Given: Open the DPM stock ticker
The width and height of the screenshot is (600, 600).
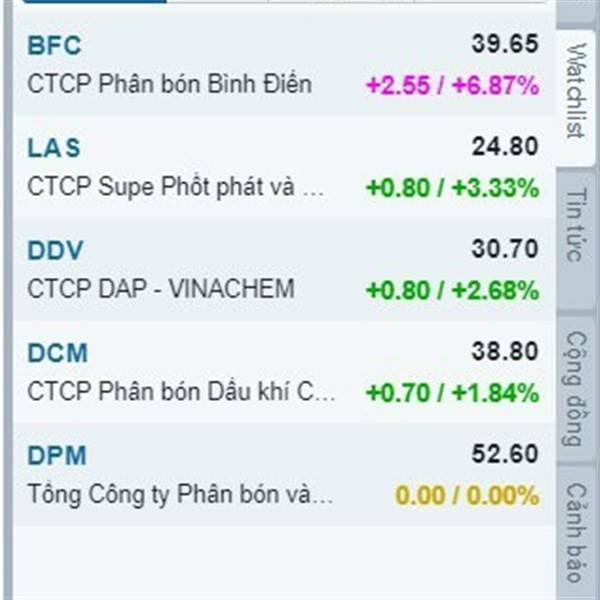Looking at the screenshot, I should click(x=57, y=455).
